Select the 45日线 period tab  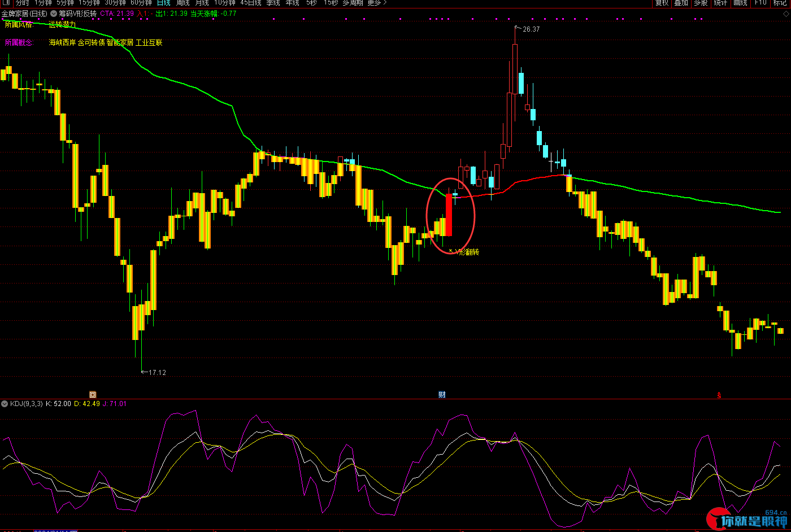click(251, 3)
